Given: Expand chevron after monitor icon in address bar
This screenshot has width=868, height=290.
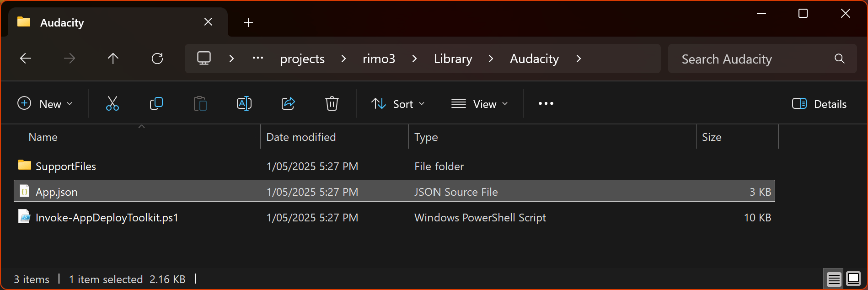Looking at the screenshot, I should [231, 59].
